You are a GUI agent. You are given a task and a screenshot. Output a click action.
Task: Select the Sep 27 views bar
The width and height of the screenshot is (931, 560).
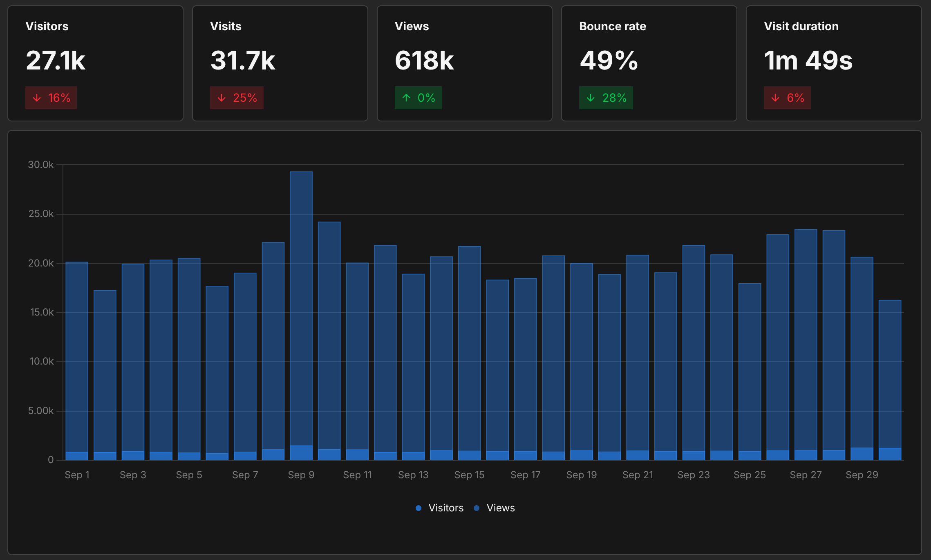point(806,340)
